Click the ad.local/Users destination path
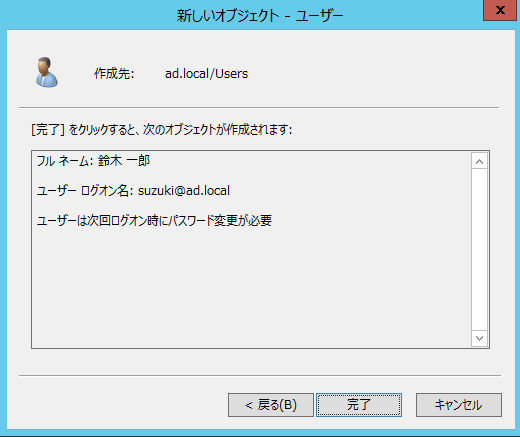 (206, 74)
